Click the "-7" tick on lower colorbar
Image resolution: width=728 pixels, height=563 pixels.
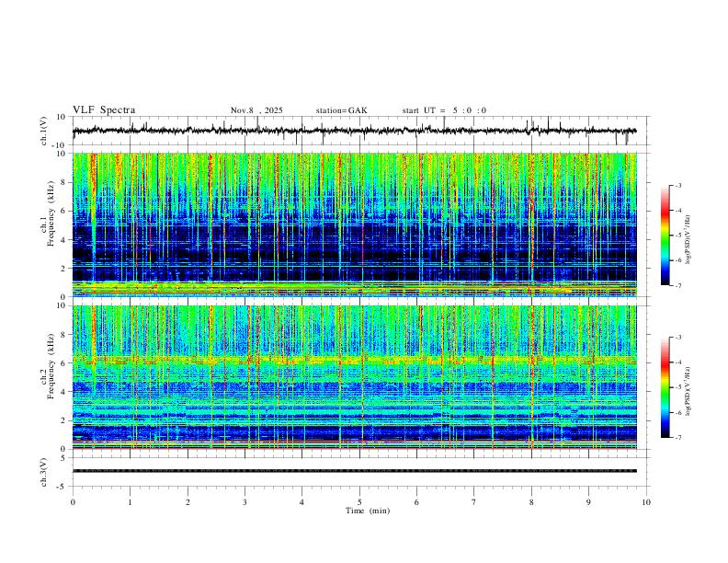677,438
